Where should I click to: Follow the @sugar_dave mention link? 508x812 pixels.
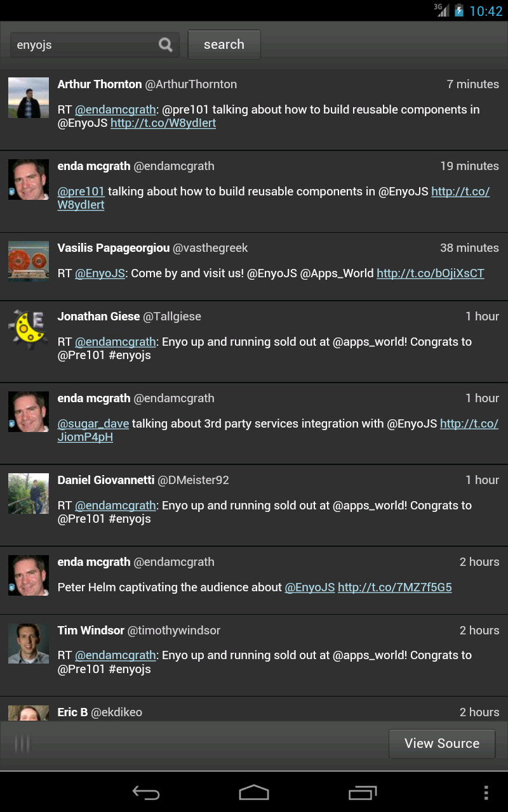coord(93,424)
